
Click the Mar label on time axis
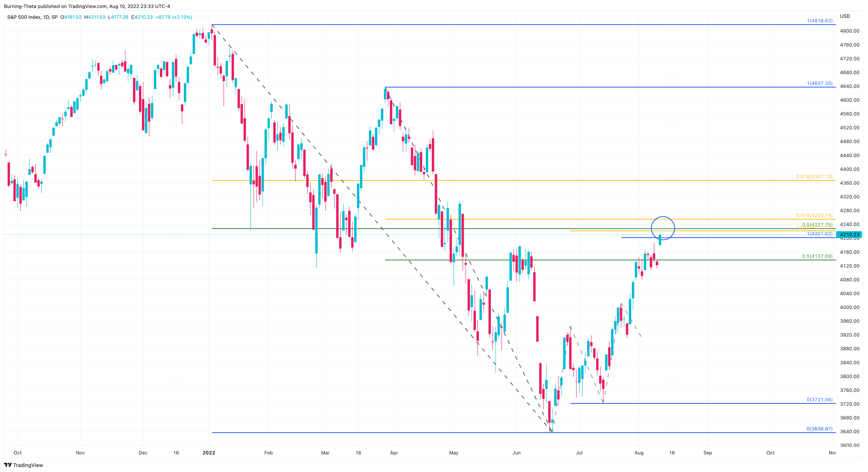click(x=325, y=453)
